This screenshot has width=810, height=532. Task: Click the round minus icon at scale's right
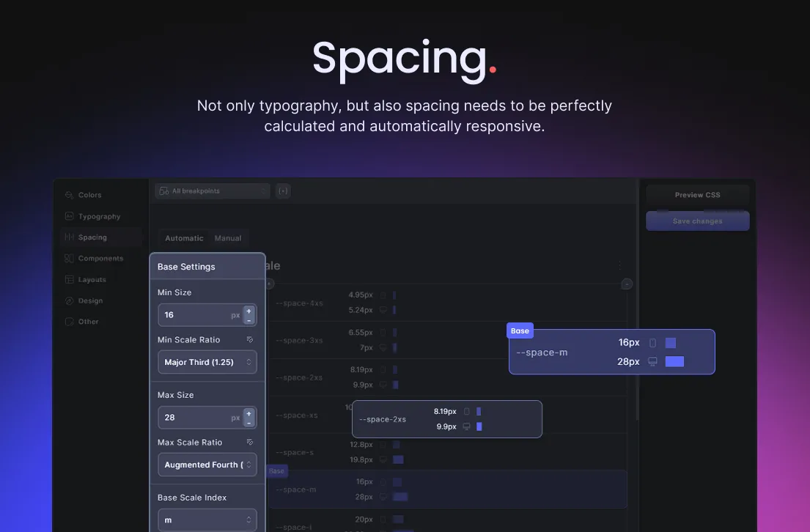[x=627, y=284]
